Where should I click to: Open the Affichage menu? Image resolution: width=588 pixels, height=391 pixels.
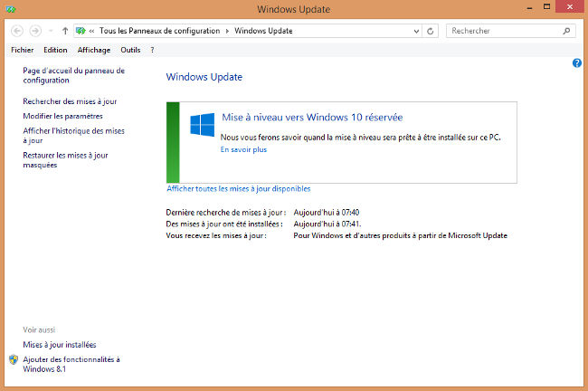point(93,50)
